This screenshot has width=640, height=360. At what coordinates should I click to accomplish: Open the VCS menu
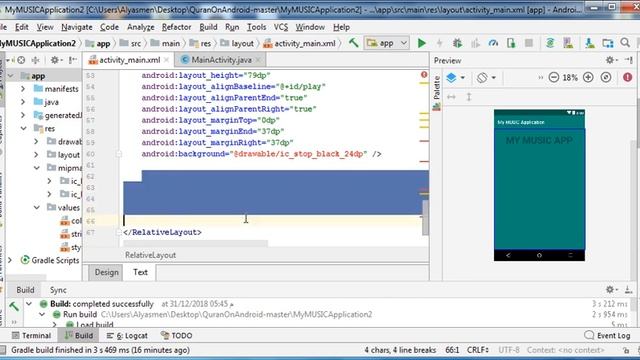click(281, 27)
